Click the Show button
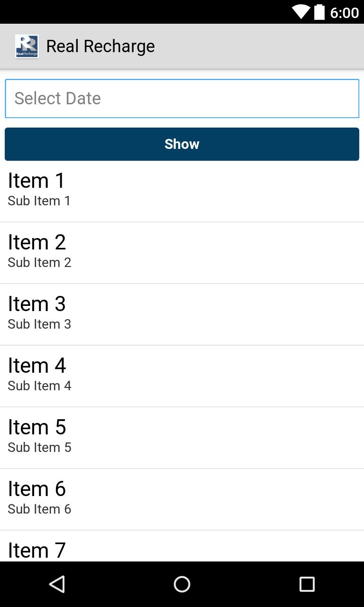 (182, 144)
